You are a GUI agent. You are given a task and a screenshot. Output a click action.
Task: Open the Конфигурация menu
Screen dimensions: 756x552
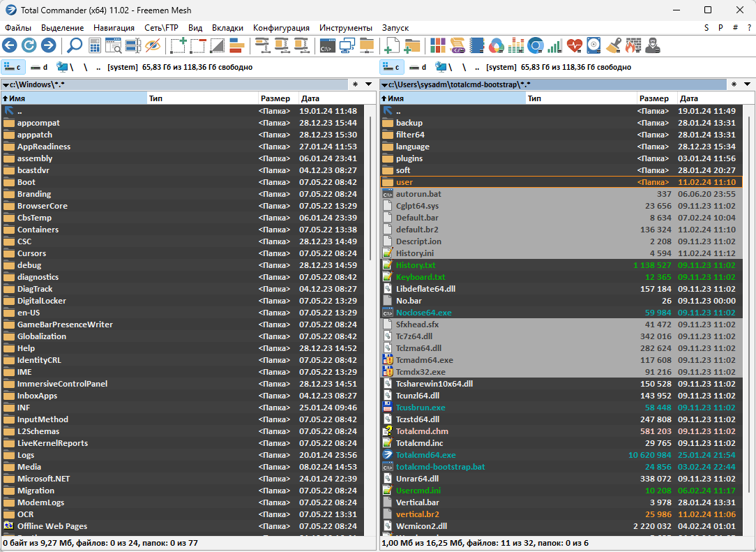(281, 28)
